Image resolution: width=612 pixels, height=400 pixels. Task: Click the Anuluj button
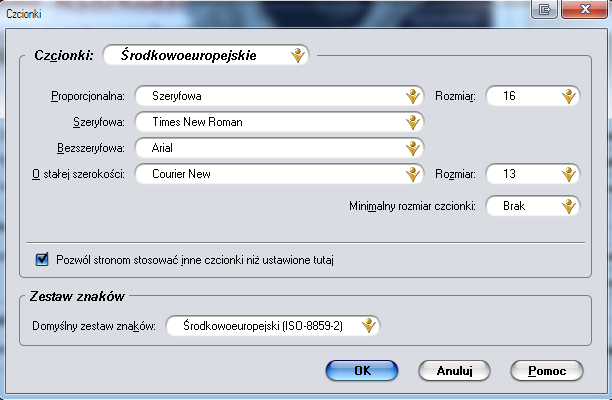pyautogui.click(x=454, y=370)
